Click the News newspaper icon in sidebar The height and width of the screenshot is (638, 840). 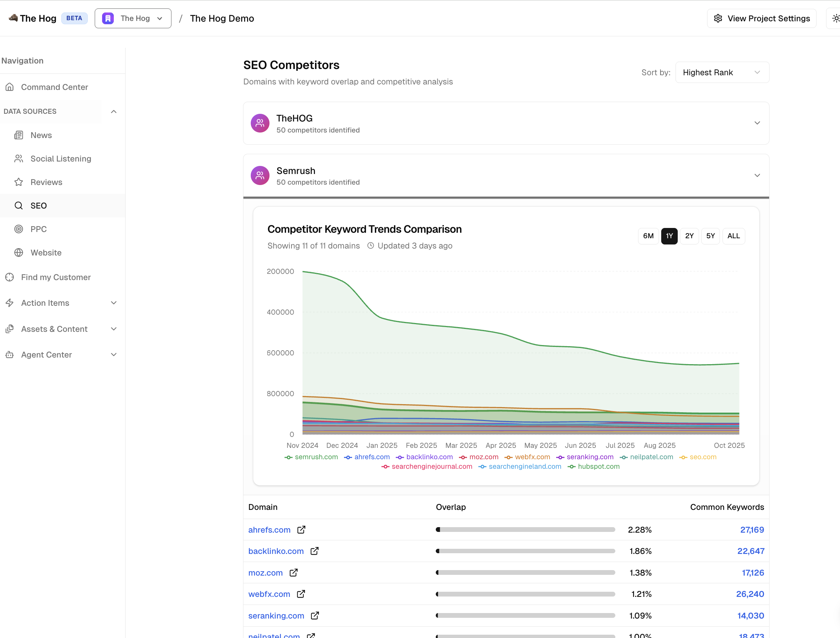click(x=19, y=135)
